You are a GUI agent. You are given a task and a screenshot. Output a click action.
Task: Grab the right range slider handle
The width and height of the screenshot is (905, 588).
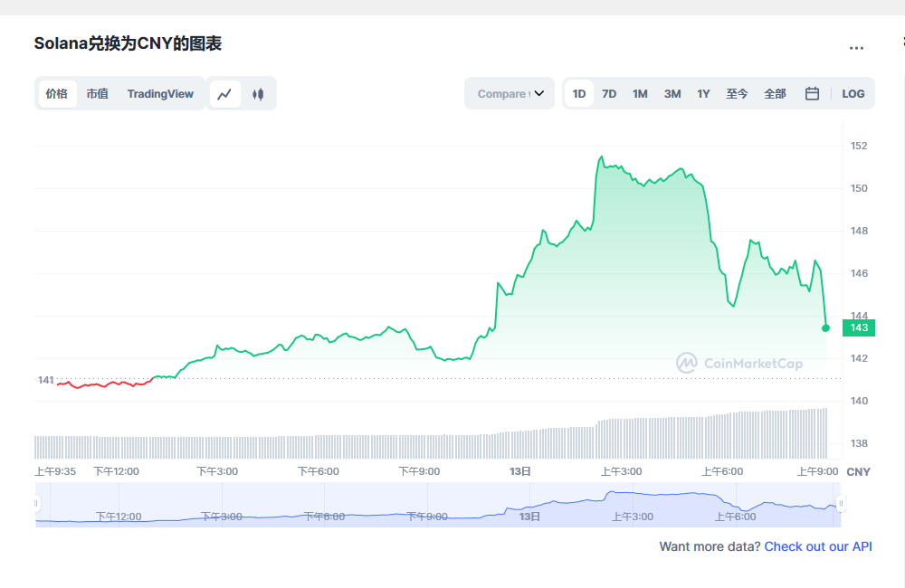(x=841, y=503)
